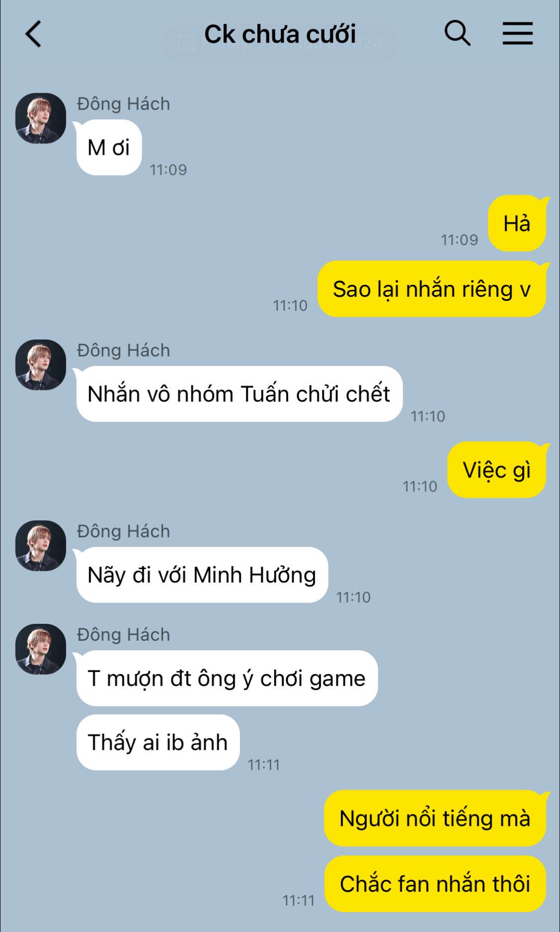This screenshot has height=932, width=560.
Task: Tap avatar next to 'Nhắn vô nhóm' message
Action: (41, 365)
